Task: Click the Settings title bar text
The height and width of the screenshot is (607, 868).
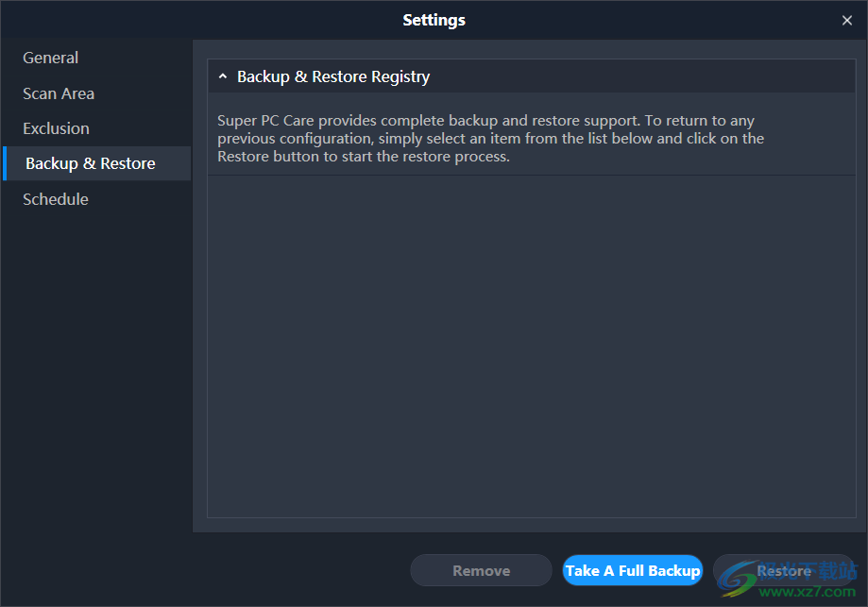Action: point(434,20)
